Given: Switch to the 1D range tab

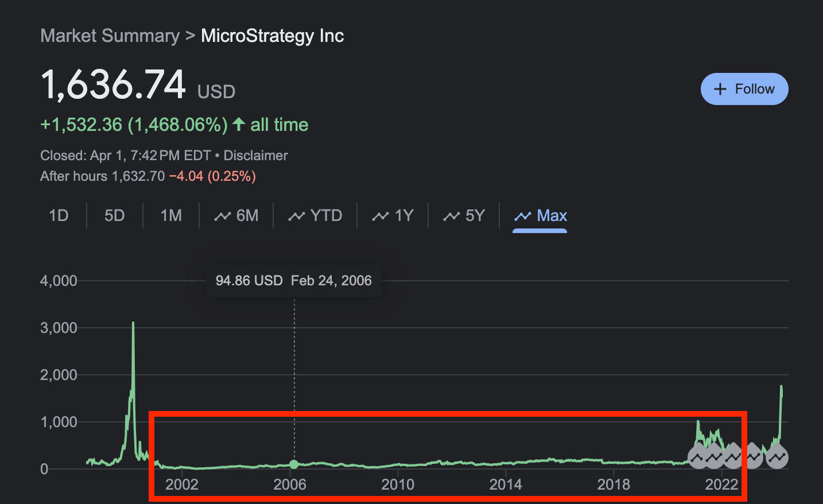Looking at the screenshot, I should [x=59, y=216].
